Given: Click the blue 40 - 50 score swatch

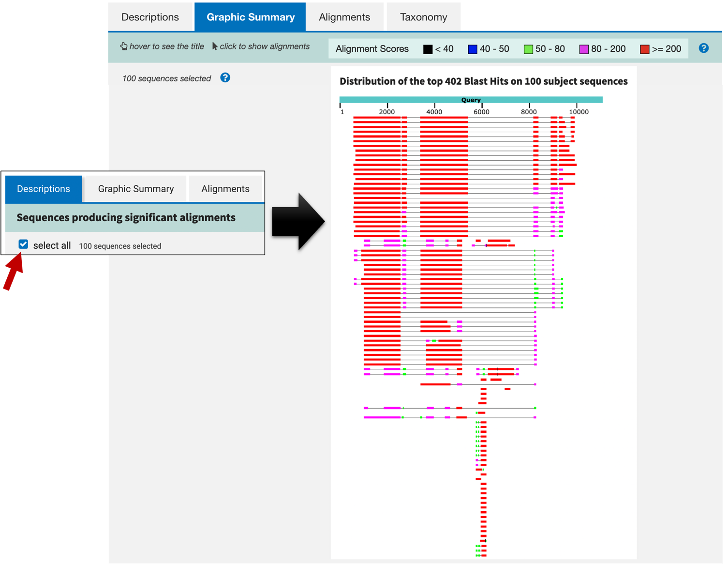Looking at the screenshot, I should tap(473, 49).
